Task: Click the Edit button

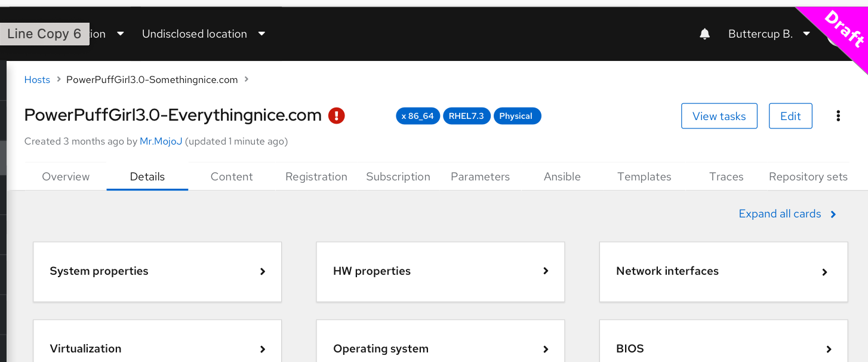Action: tap(790, 116)
